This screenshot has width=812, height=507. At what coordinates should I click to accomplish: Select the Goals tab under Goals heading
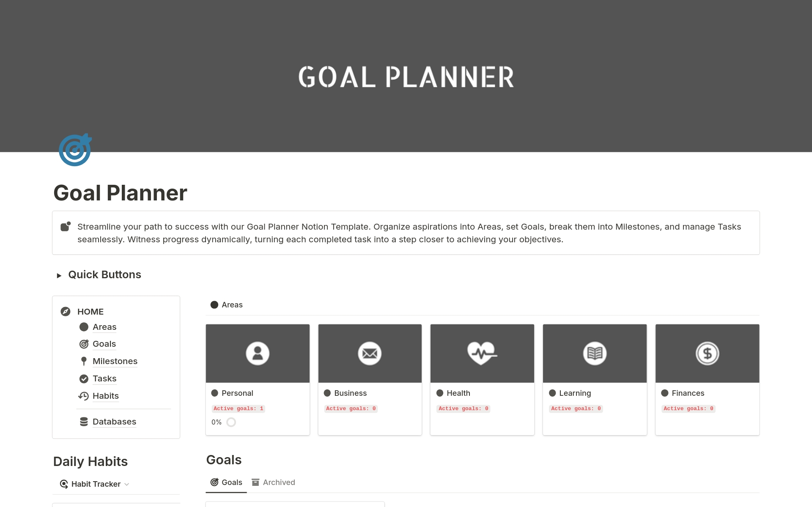point(226,482)
